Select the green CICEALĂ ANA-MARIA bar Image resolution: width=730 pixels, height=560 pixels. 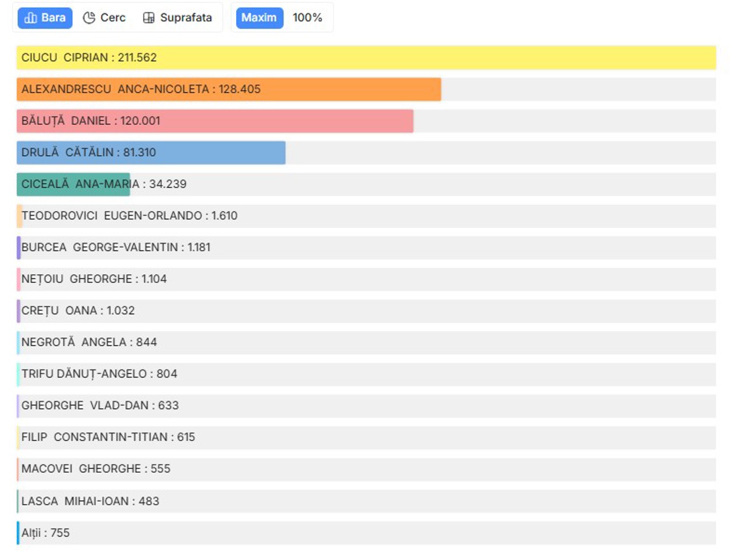point(73,184)
